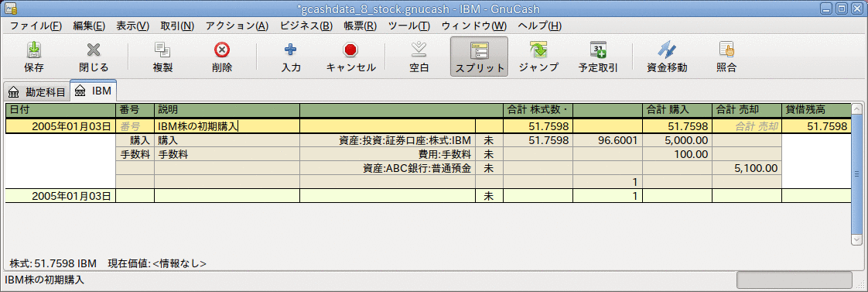The height and width of the screenshot is (292, 868).
Task: Open the ファイル(F) menu
Action: [x=36, y=26]
